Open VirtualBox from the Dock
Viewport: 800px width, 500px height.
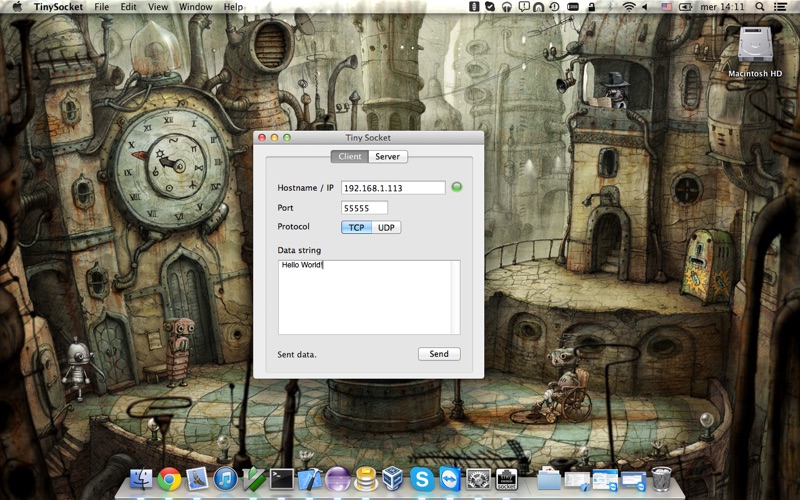[393, 480]
